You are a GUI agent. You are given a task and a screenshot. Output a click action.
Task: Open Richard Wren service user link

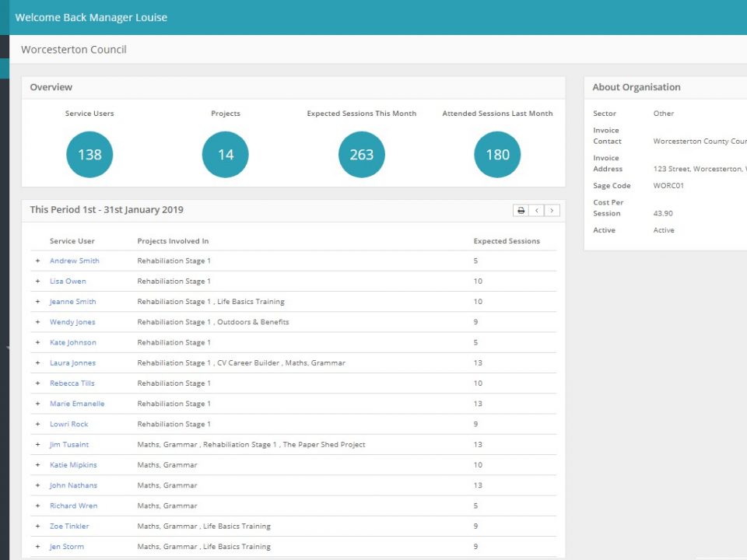73,506
